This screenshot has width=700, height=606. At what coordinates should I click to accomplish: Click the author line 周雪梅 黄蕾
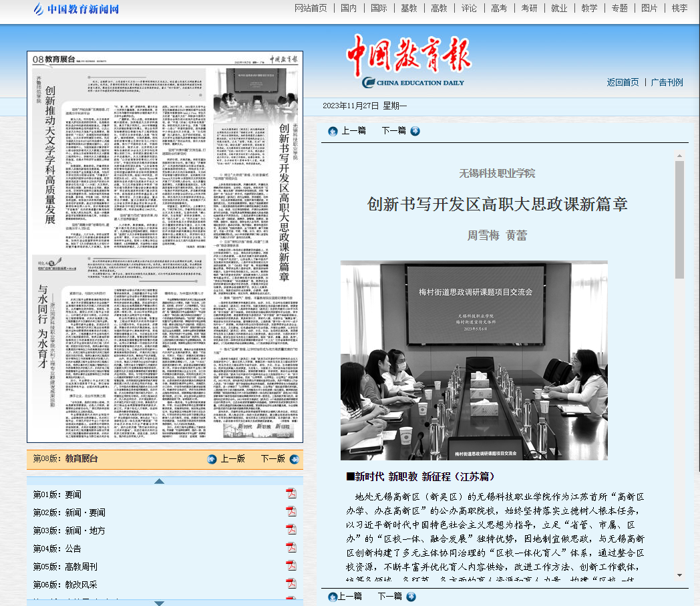point(498,235)
